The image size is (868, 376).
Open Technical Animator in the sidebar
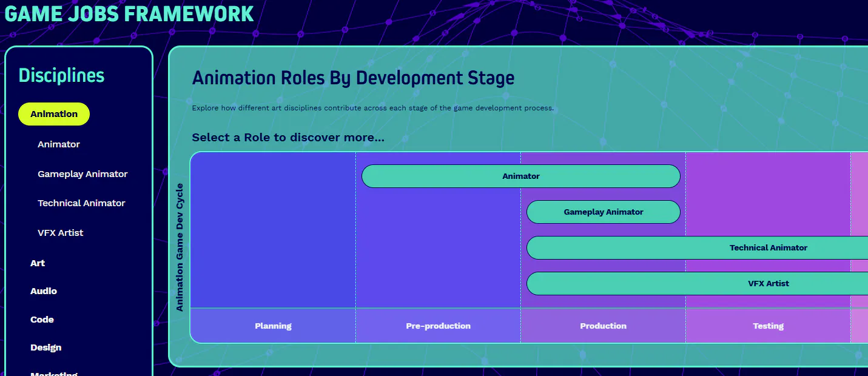point(81,203)
